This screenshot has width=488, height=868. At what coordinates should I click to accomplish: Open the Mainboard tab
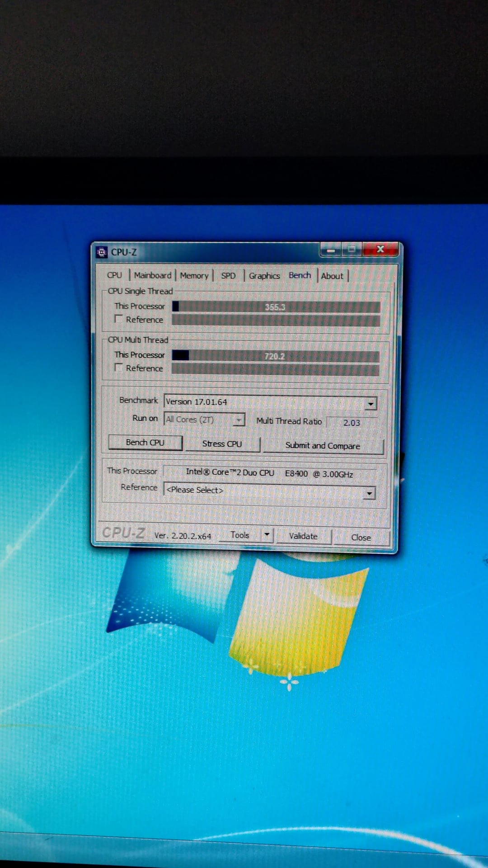(x=152, y=275)
